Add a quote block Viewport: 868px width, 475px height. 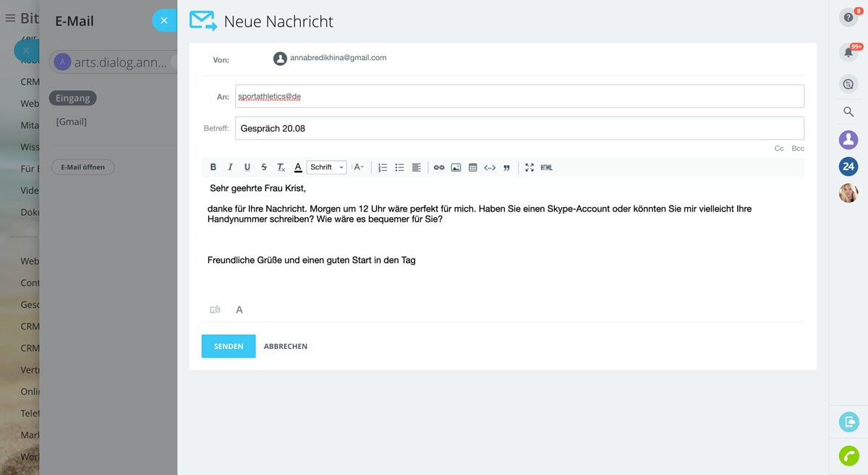coord(506,167)
